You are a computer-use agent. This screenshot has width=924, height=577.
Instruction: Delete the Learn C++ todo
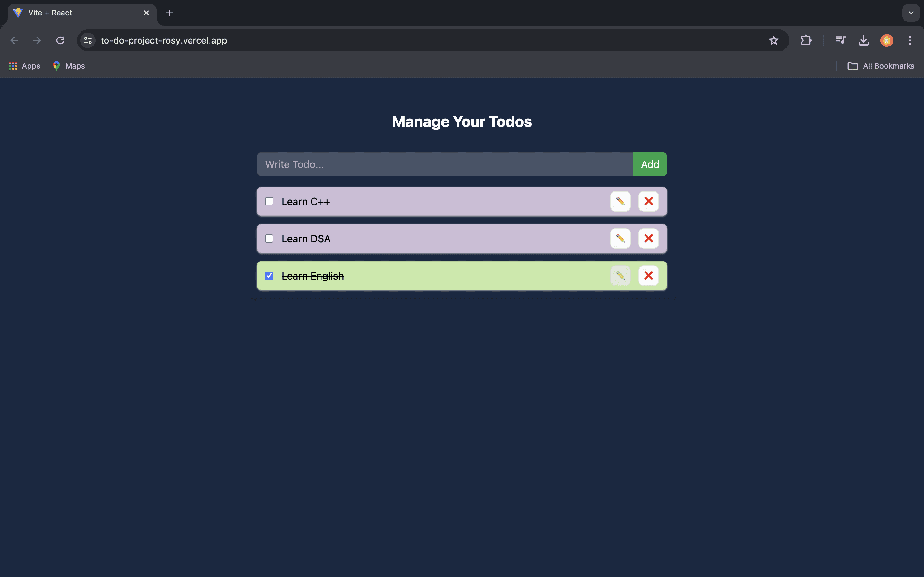coord(648,201)
